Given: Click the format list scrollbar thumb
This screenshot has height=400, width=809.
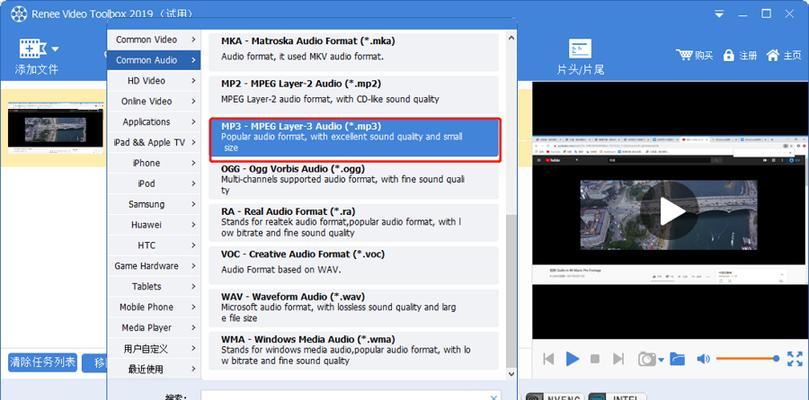Looking at the screenshot, I should 511,290.
